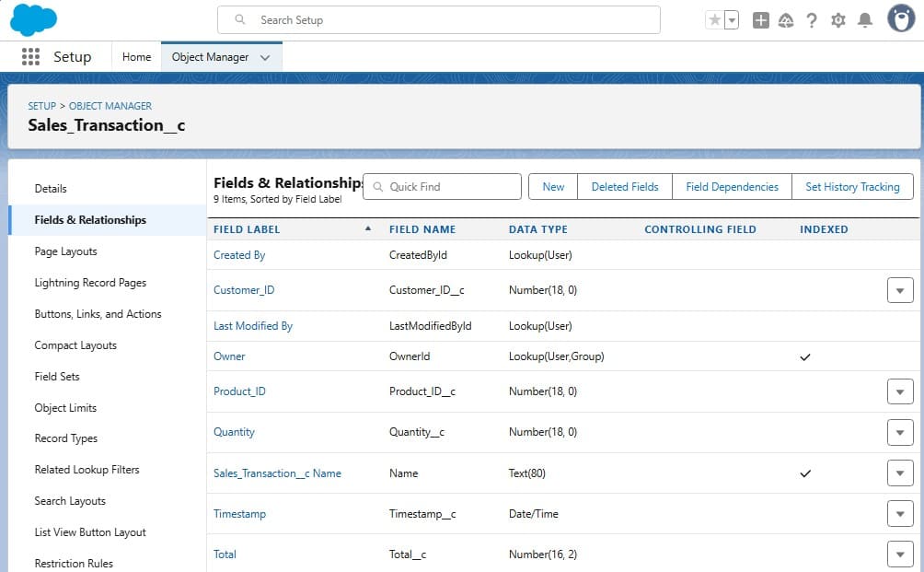
Task: Click the Quick Find search box
Action: (x=442, y=186)
